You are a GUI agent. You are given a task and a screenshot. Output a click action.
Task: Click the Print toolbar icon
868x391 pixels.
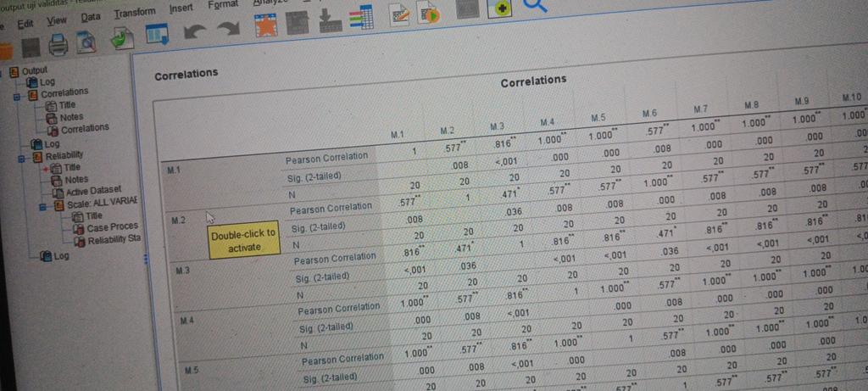[x=58, y=44]
